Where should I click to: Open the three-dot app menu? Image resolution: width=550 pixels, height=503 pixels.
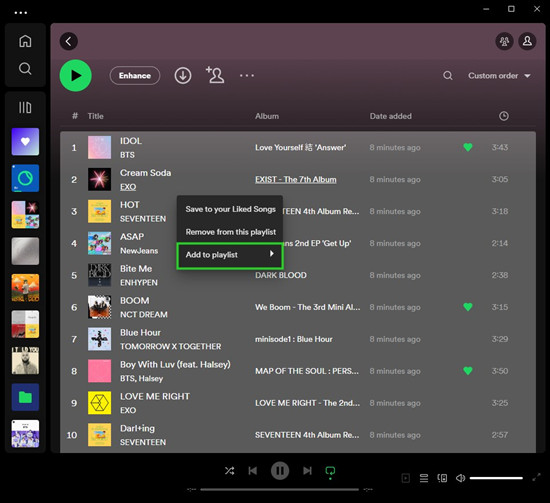pyautogui.click(x=21, y=13)
